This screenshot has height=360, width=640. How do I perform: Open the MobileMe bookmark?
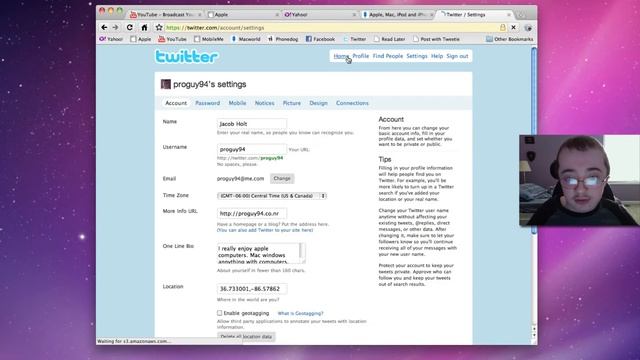tap(209, 39)
